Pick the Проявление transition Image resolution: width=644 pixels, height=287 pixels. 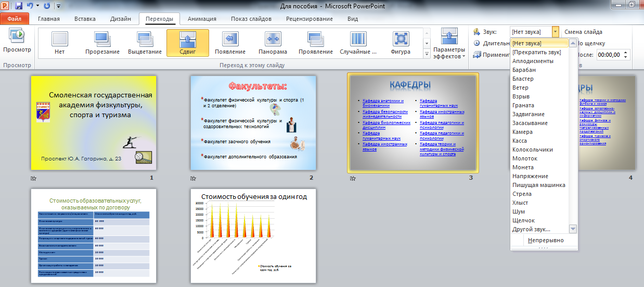pos(315,42)
